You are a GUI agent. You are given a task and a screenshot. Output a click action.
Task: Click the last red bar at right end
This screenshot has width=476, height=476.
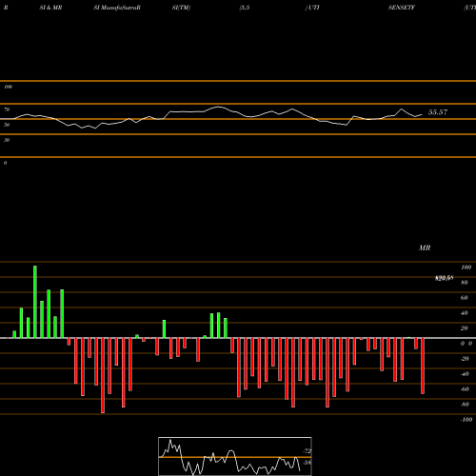(423, 366)
